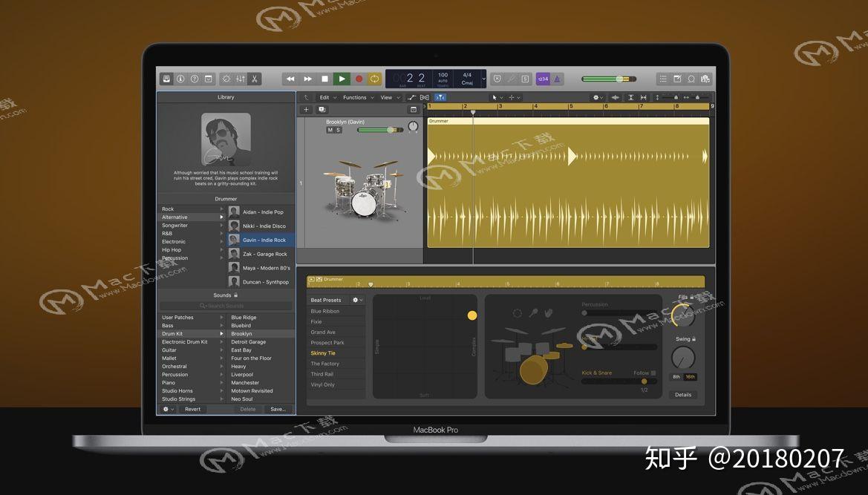The image size is (868, 495).
Task: Open the Smart Controls dial icon
Action: pyautogui.click(x=226, y=79)
